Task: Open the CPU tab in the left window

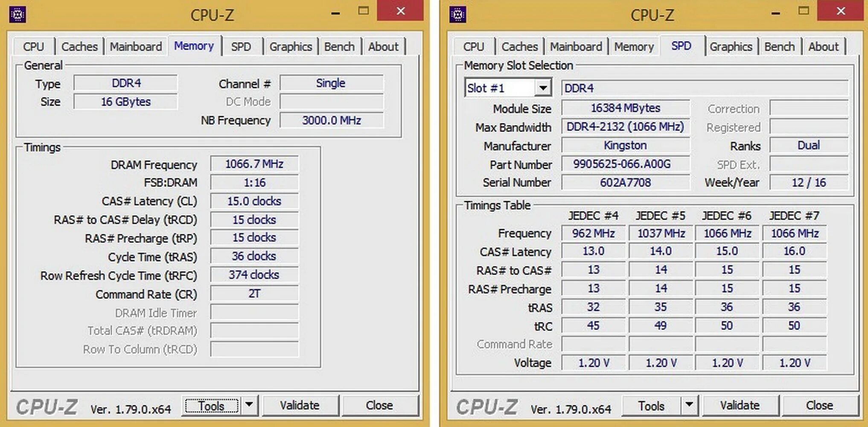Action: tap(33, 47)
